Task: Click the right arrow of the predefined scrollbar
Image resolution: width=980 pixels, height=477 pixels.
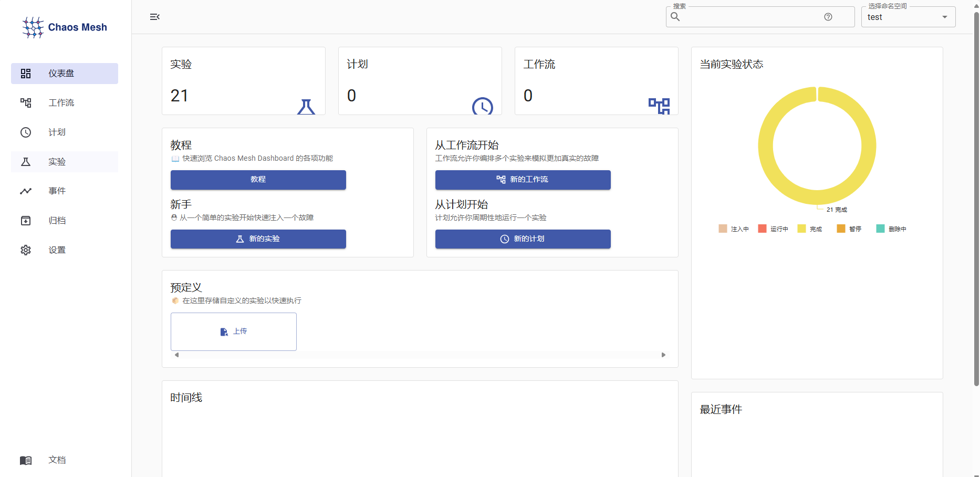Action: tap(663, 355)
